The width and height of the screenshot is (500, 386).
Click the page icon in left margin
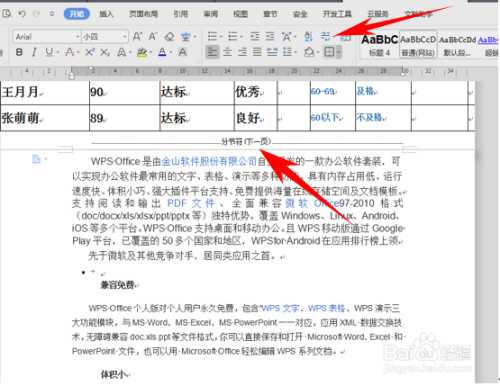[36, 159]
